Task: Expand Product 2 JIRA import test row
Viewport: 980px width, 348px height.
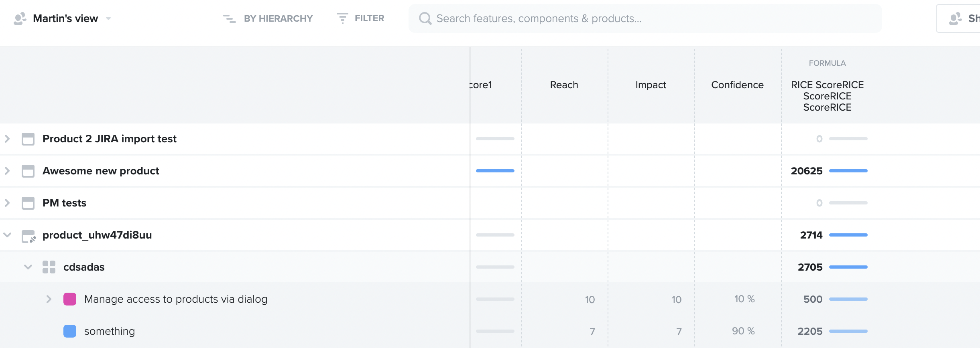Action: click(7, 139)
